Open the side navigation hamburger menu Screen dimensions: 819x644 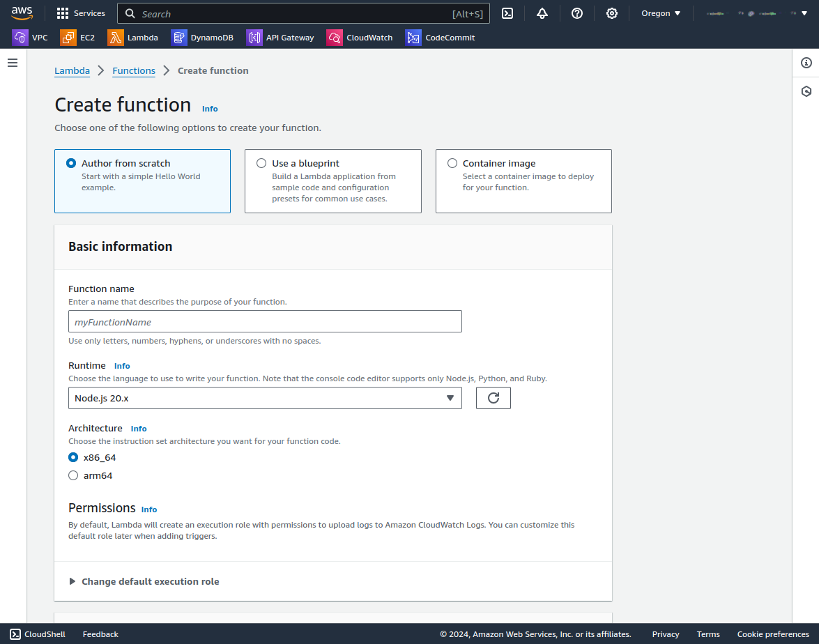tap(13, 63)
